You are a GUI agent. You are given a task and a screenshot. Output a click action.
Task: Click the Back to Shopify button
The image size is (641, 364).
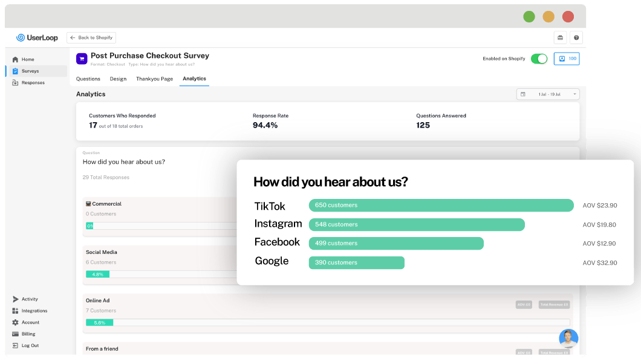[91, 37]
